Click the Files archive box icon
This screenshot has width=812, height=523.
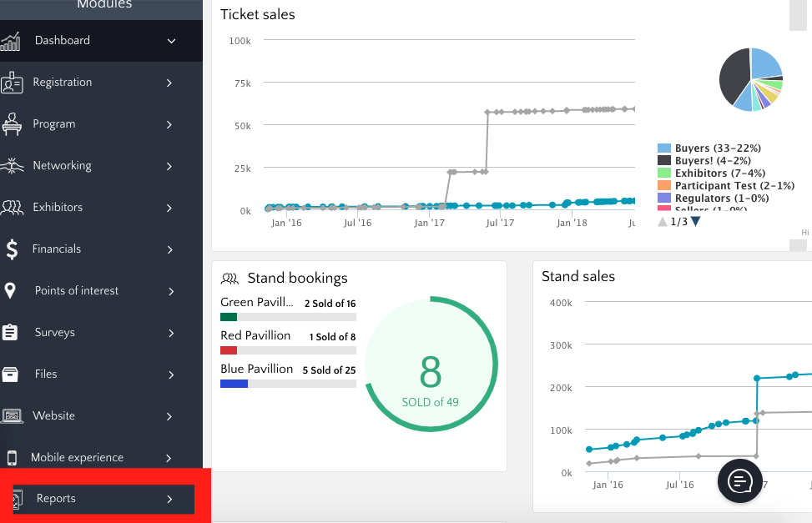tap(11, 375)
